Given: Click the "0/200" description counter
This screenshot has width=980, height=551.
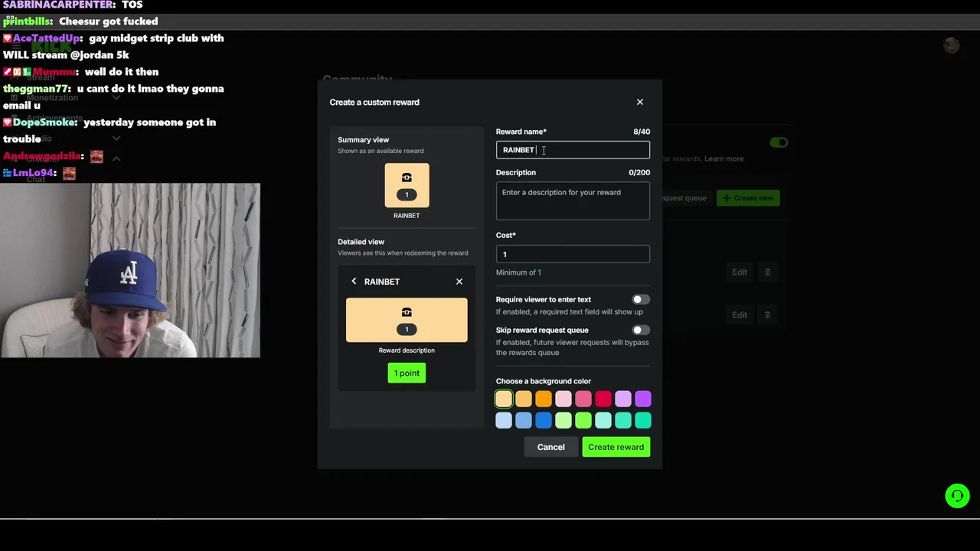Looking at the screenshot, I should [x=639, y=173].
